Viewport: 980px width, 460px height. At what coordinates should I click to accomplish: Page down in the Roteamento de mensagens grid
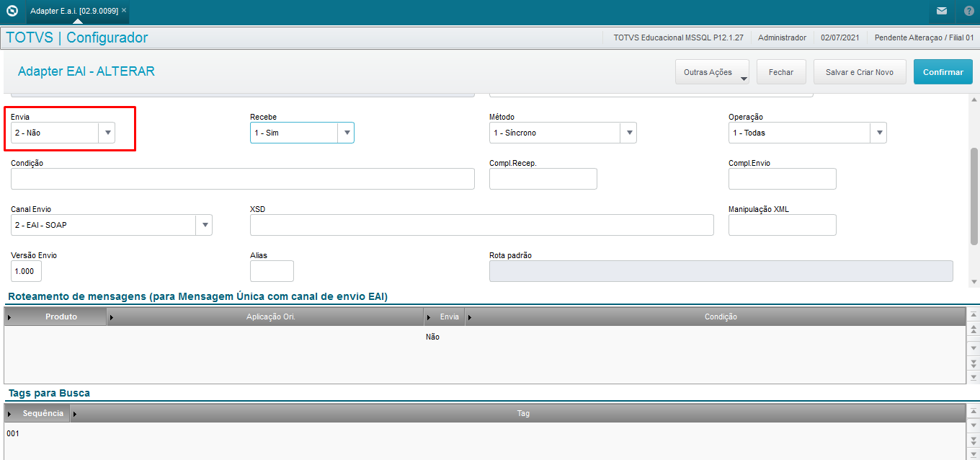[974, 363]
